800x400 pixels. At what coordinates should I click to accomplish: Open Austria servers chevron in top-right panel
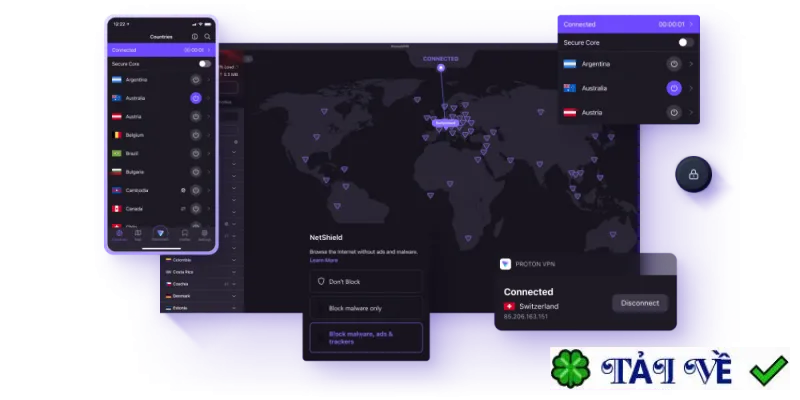tap(691, 112)
